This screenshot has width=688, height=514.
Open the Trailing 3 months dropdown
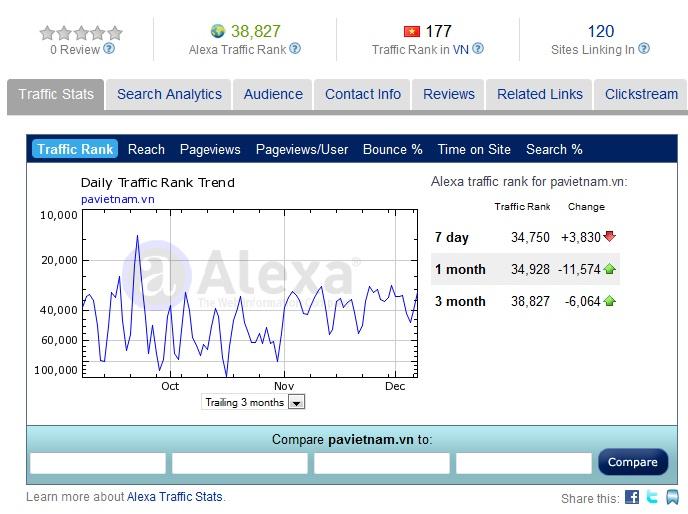click(253, 402)
